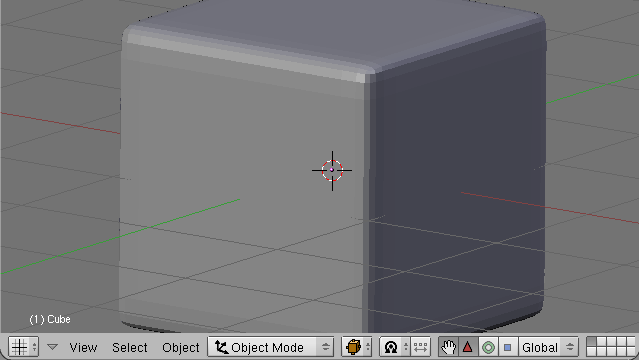This screenshot has width=639, height=360.
Task: Open draw type arrows next to cube icon
Action: click(x=368, y=347)
